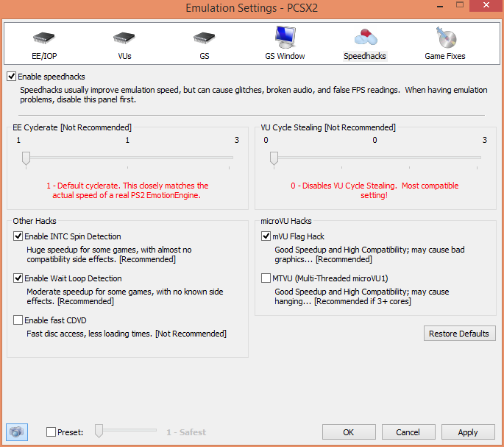
Task: Click the '1 - Safest' preset label
Action: point(186,432)
